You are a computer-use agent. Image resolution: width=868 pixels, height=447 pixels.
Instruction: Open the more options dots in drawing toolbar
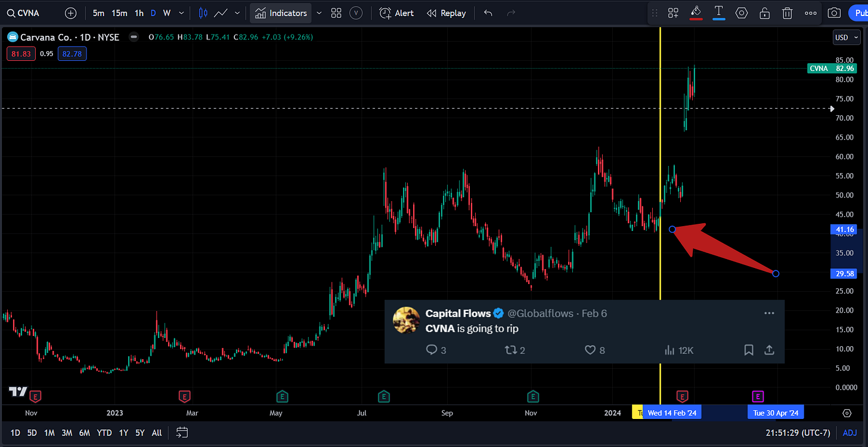point(811,13)
